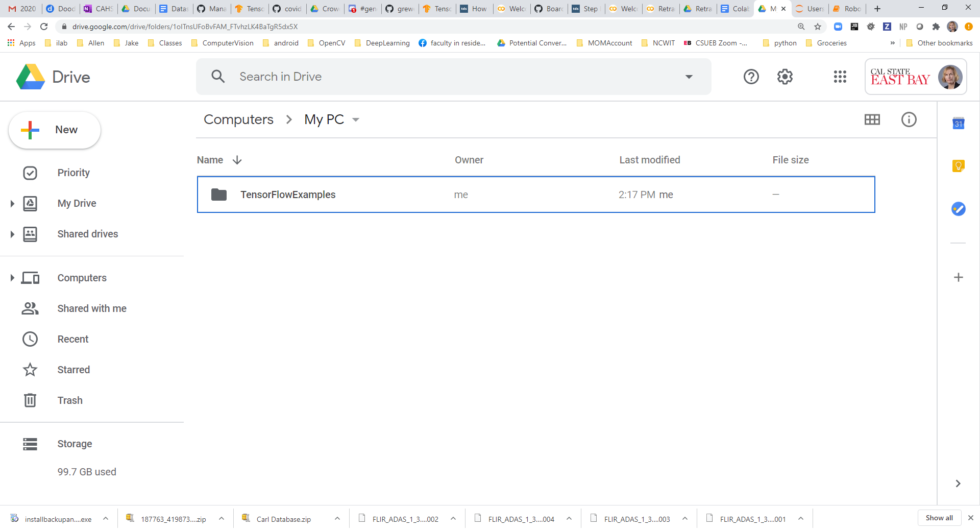Open the Trash section
This screenshot has height=531, width=980.
[x=70, y=400]
